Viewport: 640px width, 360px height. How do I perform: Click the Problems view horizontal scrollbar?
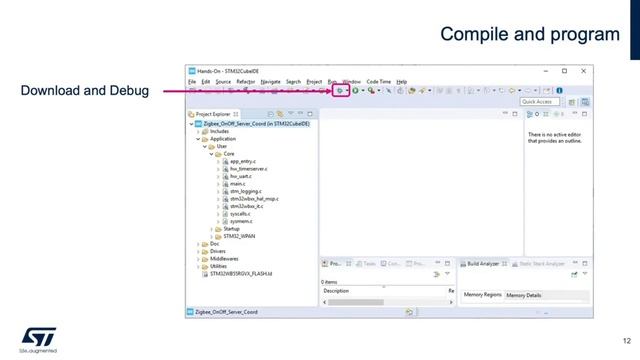coord(388,302)
